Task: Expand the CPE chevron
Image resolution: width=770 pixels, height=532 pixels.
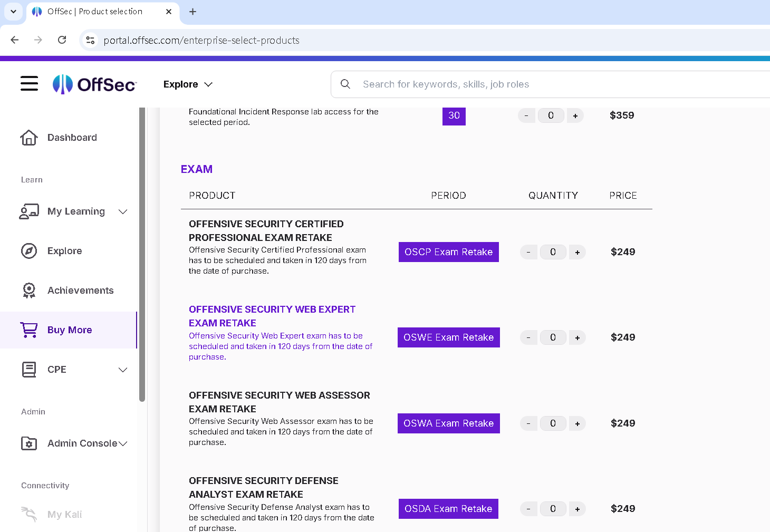Action: (123, 370)
